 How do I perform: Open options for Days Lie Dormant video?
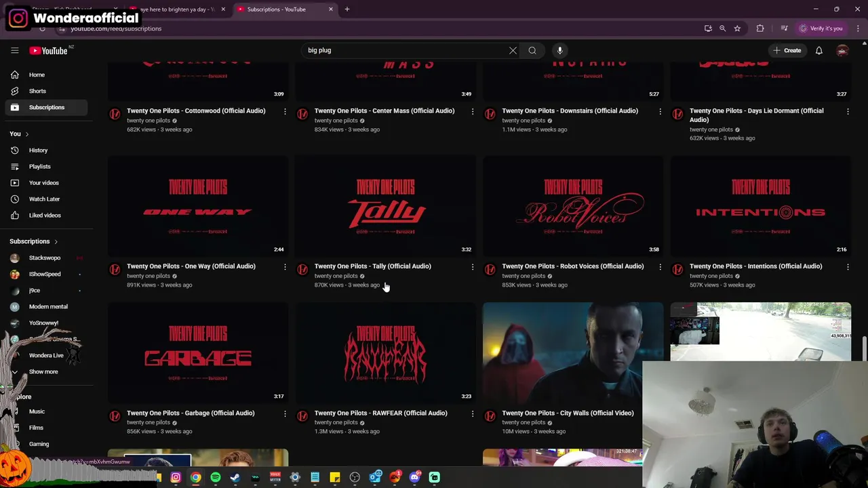848,111
